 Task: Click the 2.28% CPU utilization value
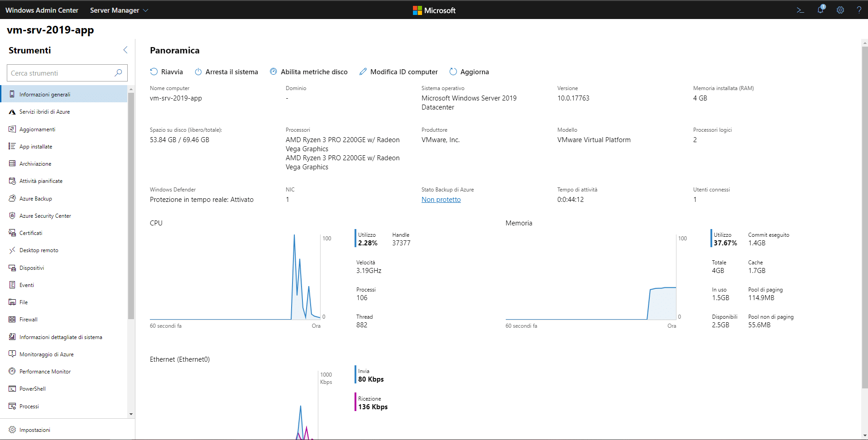click(x=368, y=243)
